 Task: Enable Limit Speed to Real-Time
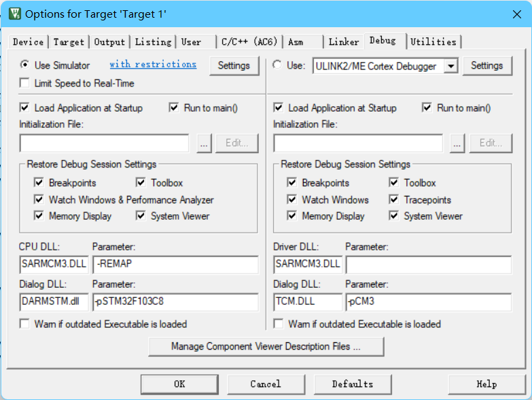click(x=24, y=83)
